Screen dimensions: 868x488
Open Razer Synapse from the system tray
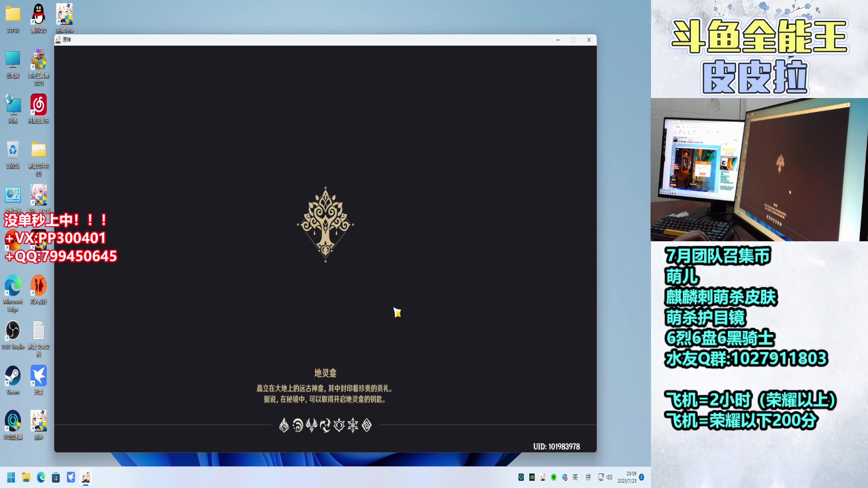point(554,477)
